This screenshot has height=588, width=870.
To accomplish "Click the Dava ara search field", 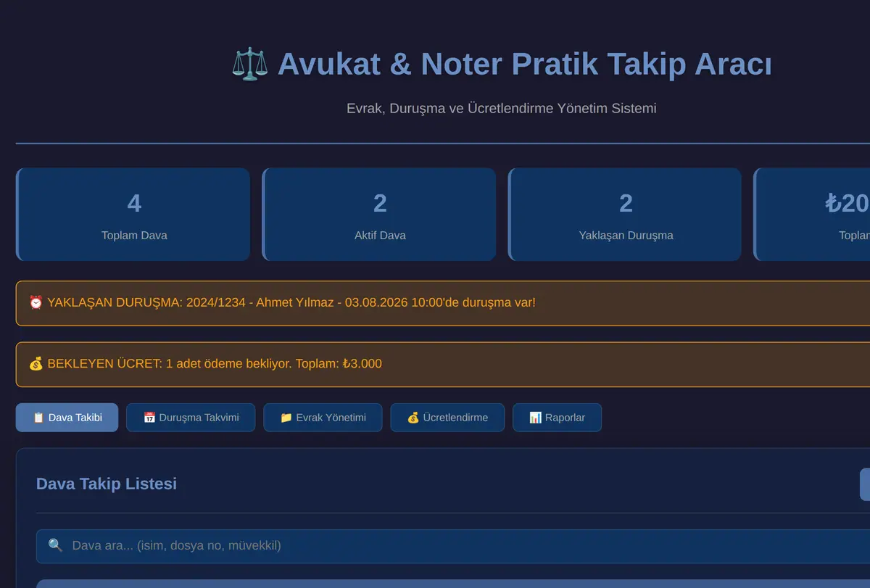I will pyautogui.click(x=453, y=546).
